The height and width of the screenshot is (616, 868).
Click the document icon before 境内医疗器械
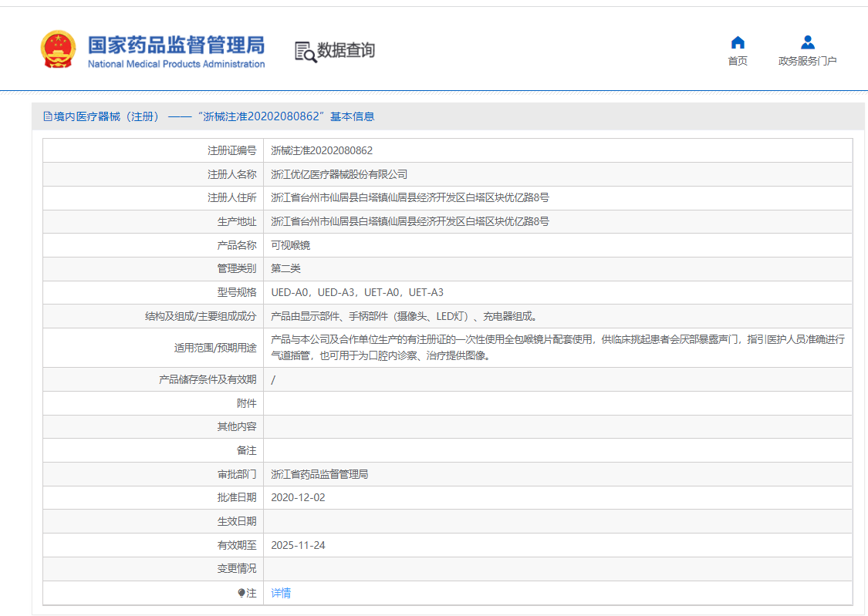pos(48,116)
